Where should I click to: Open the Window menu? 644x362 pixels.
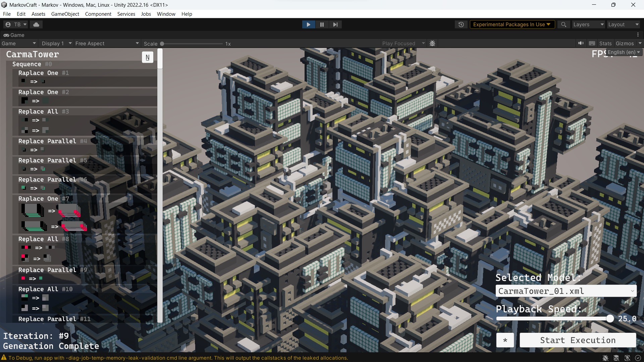166,14
